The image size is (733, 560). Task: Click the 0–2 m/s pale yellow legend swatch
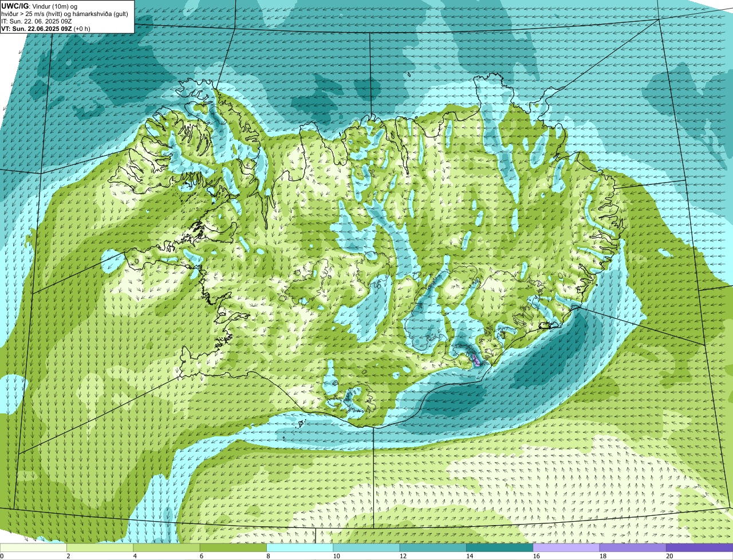(x=33, y=547)
